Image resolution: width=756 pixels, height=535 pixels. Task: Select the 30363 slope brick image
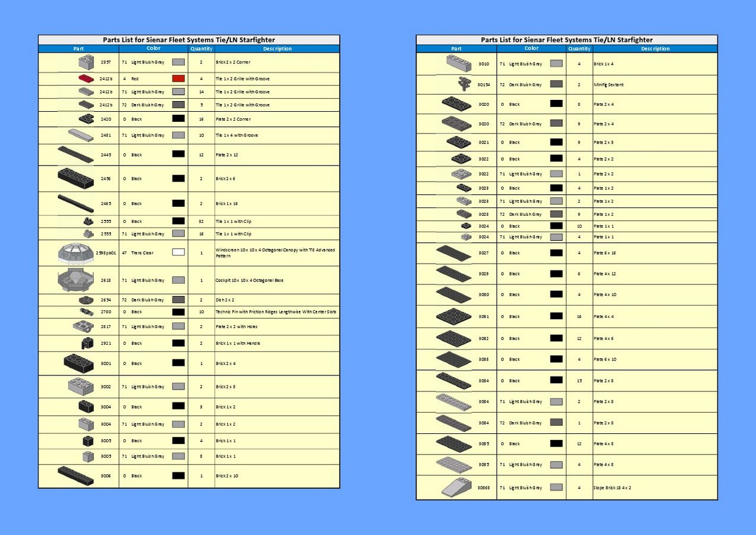tap(457, 488)
